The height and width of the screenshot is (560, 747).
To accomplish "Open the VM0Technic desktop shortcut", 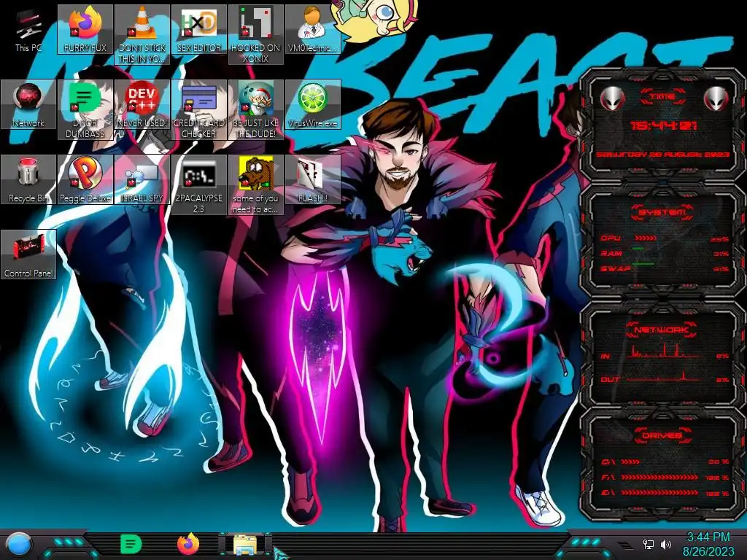I will point(312,29).
